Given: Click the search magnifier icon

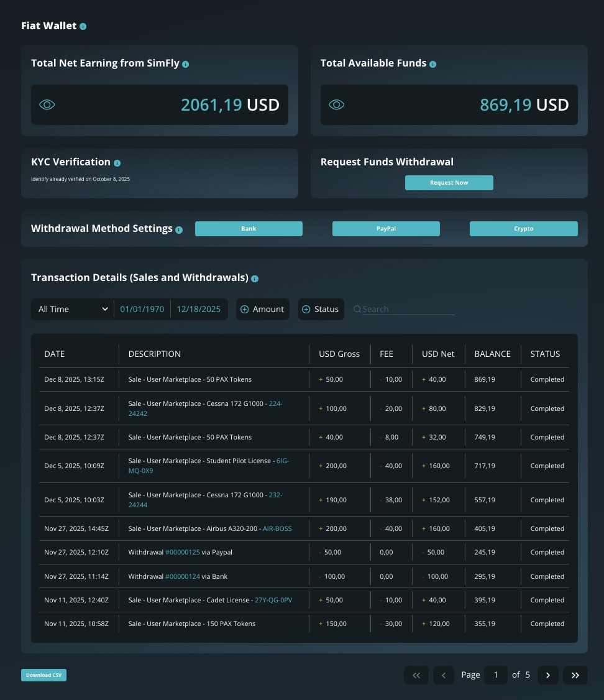Looking at the screenshot, I should [357, 309].
